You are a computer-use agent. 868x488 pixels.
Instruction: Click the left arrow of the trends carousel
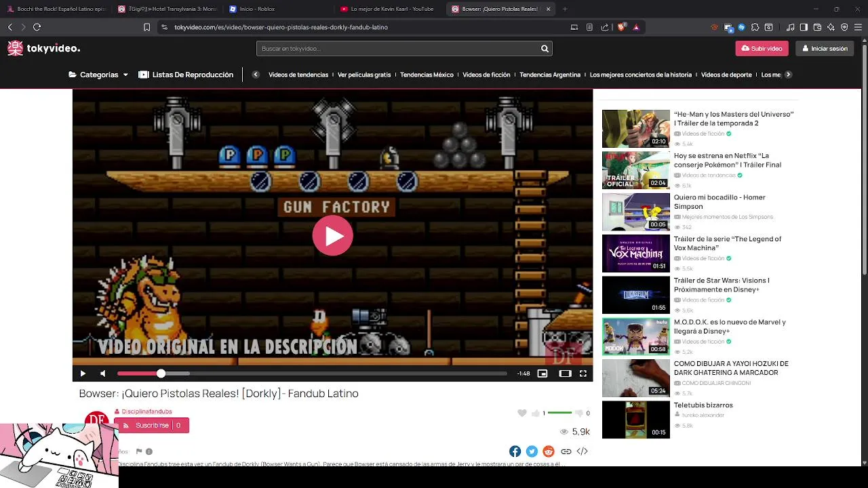tap(256, 75)
